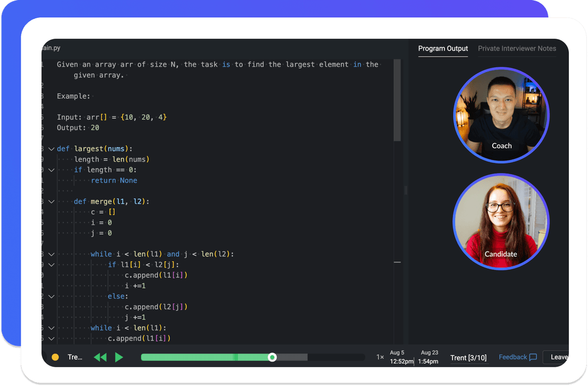
Task: Switch to Private Interviewer Notes tab
Action: (x=517, y=48)
